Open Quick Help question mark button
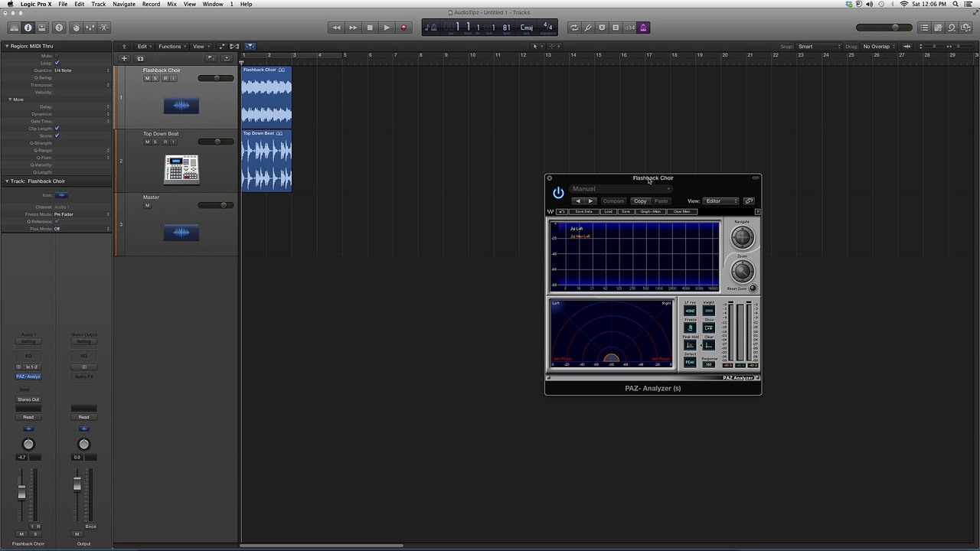 (59, 28)
